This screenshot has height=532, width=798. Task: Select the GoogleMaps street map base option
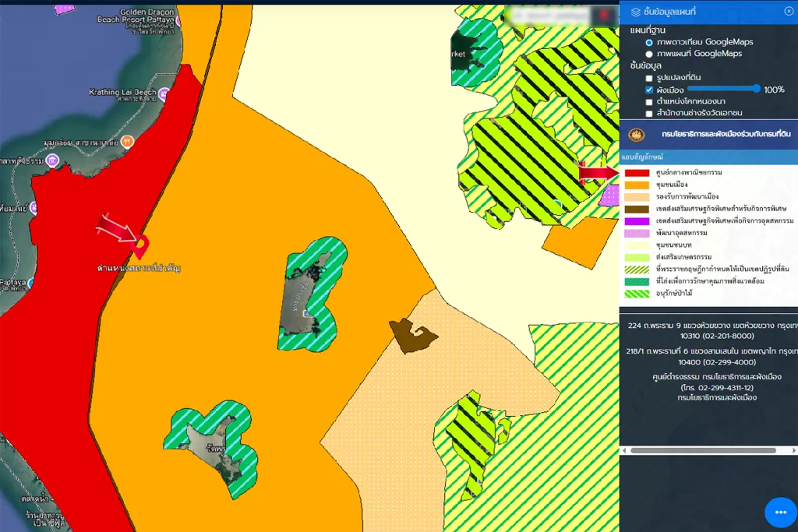[649, 54]
